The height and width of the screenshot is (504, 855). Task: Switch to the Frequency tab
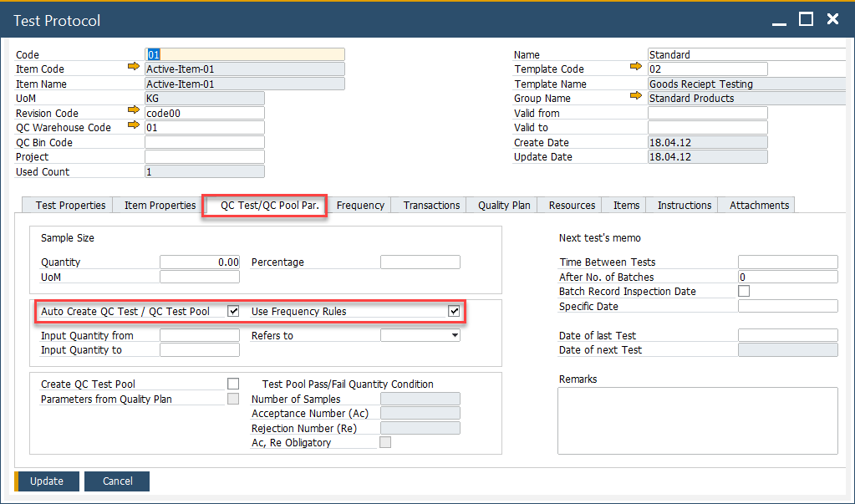[360, 206]
